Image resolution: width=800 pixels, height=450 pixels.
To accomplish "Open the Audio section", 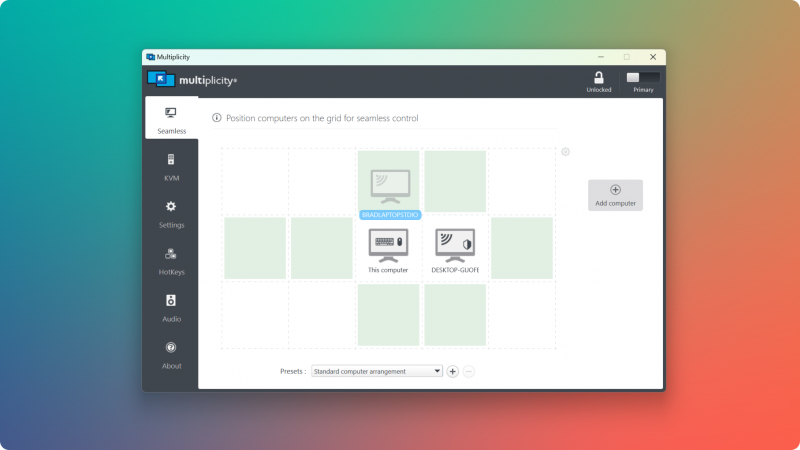I will [x=171, y=308].
